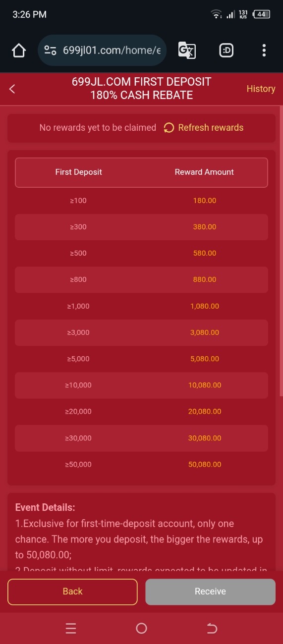Tap the Android back navigation arrow
This screenshot has width=283, height=644.
[x=212, y=629]
